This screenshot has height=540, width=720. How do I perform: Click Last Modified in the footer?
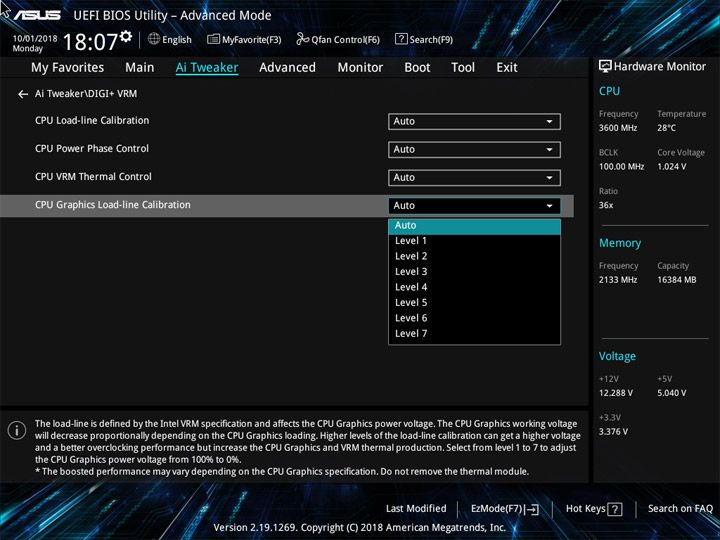[416, 509]
